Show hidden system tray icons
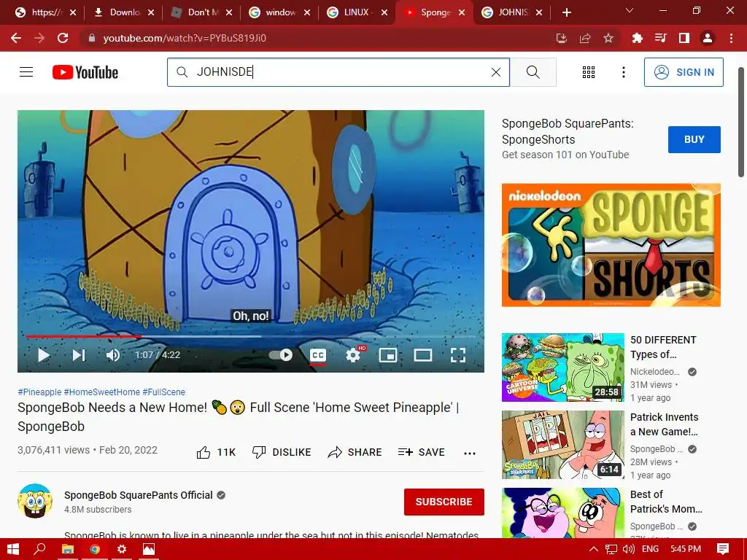The image size is (747, 560). (x=594, y=549)
